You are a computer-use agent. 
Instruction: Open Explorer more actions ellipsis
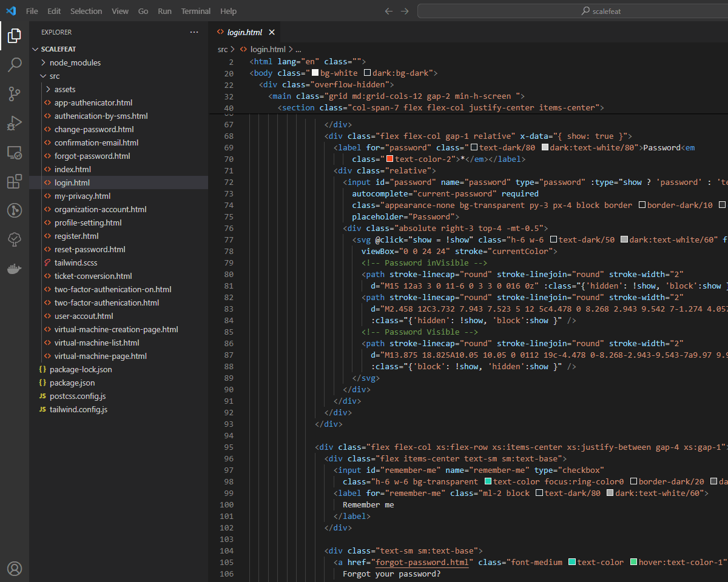click(x=194, y=32)
